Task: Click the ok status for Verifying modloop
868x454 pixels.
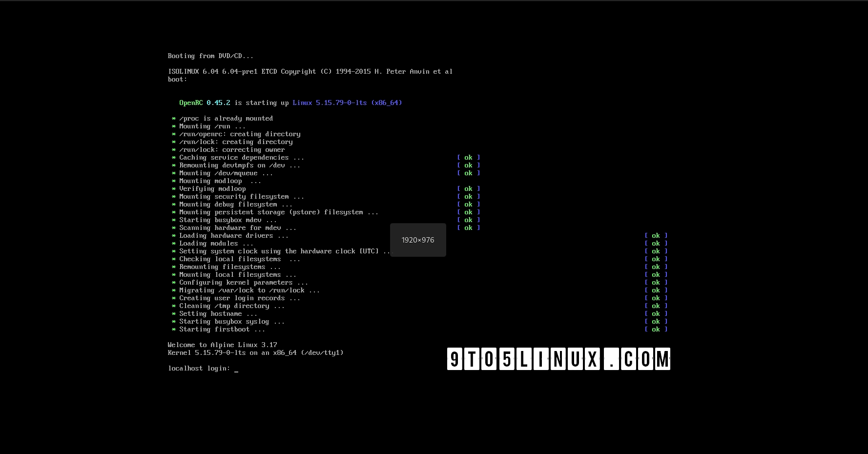Action: (468, 188)
